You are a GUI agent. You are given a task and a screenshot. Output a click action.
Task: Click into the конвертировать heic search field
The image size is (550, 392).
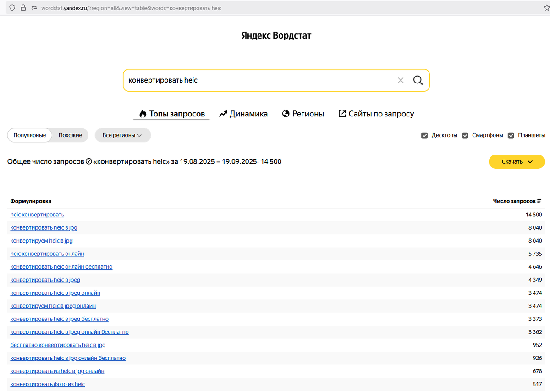coord(259,80)
